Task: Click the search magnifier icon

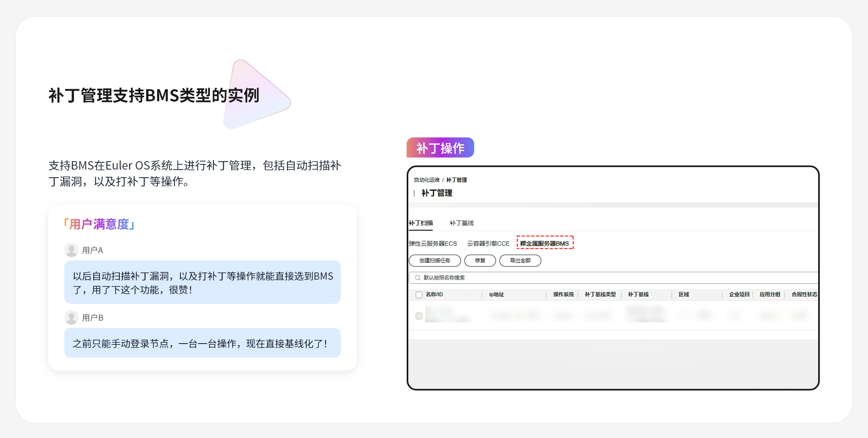Action: 418,278
